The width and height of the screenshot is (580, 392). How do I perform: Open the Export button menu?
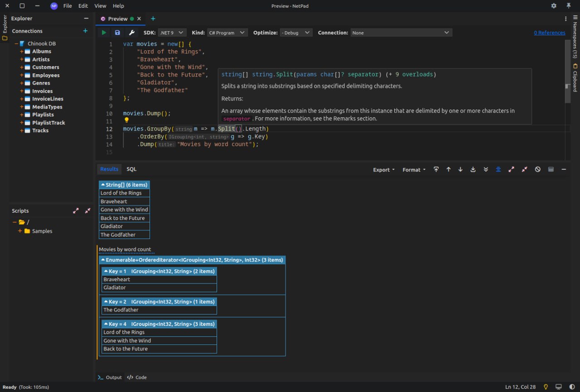384,170
